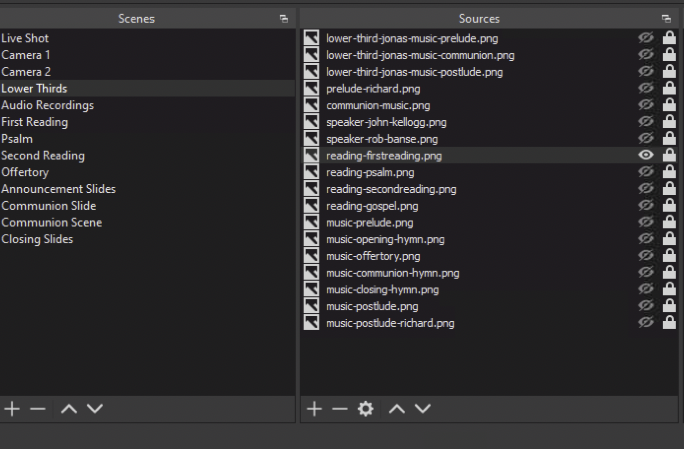684x449 pixels.
Task: Switch to Camera 2 scene
Action: (147, 72)
